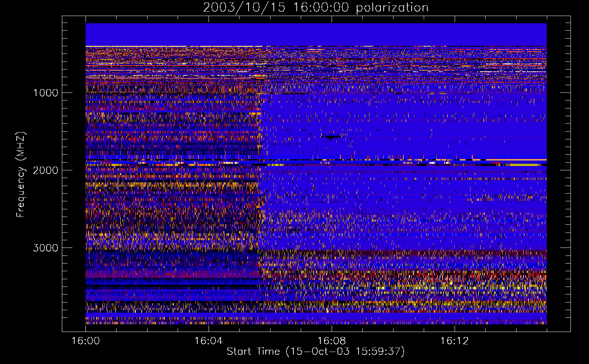This screenshot has height=364, width=589.
Task: Click the plot title "2003/10/15 16:00:00 polarization"
Action: click(x=316, y=8)
